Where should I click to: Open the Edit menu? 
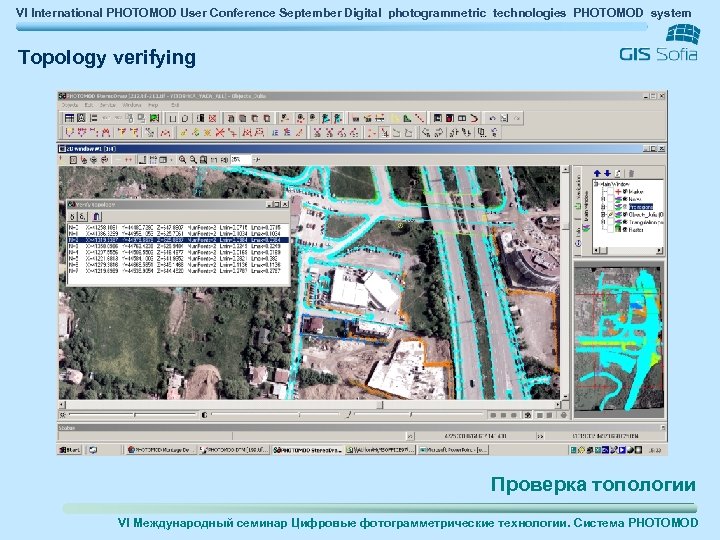tap(88, 105)
